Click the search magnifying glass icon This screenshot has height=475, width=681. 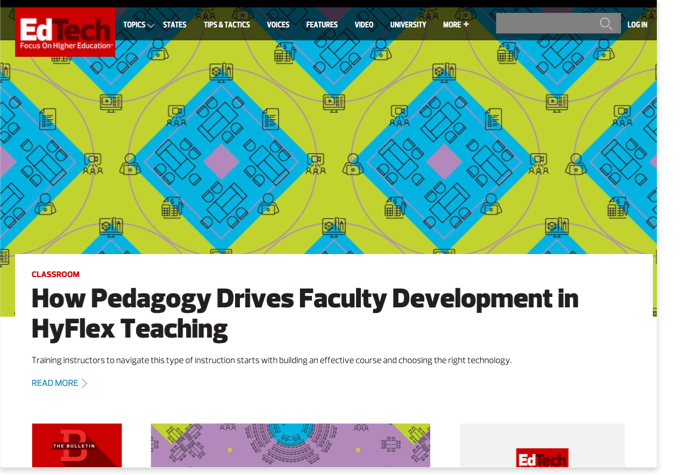[x=606, y=24]
